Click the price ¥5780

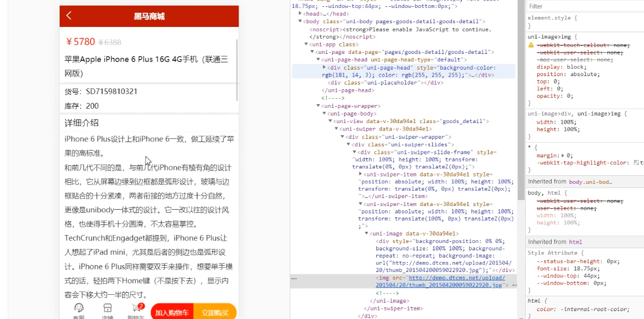click(x=80, y=42)
